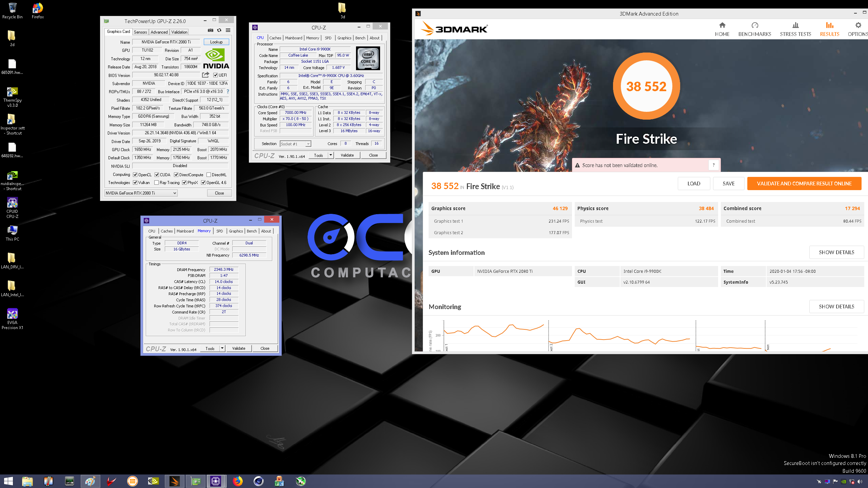868x488 pixels.
Task: Click the Lookup button in GPU-Z
Action: [x=216, y=42]
